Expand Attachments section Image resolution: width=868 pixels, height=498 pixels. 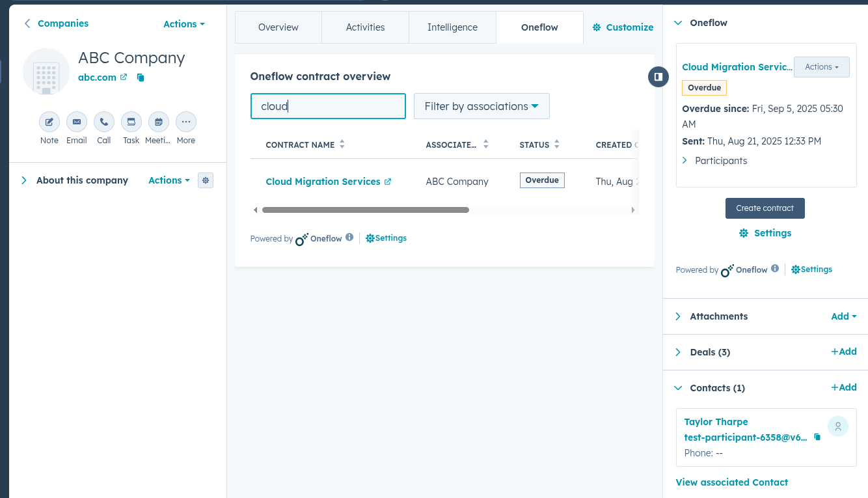678,316
